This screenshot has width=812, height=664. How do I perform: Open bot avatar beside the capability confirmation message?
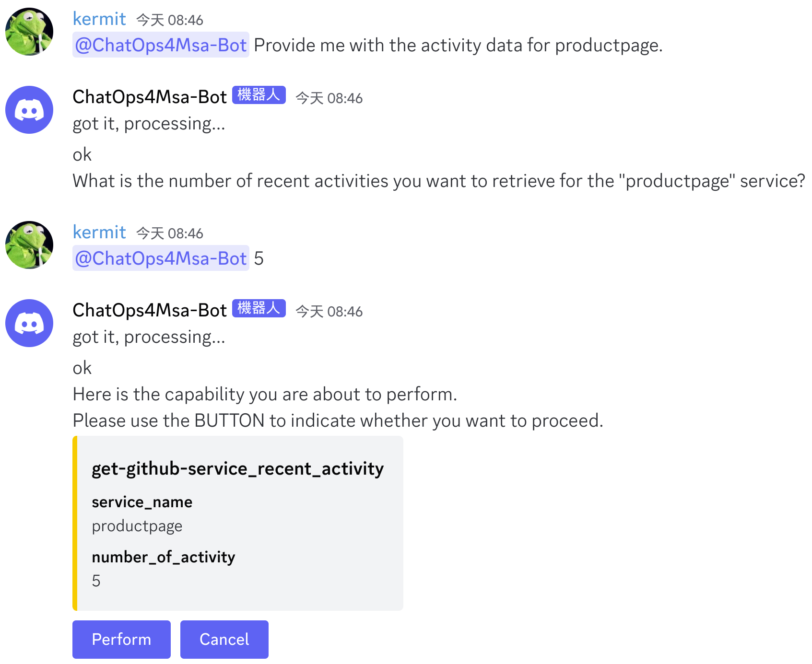click(29, 323)
